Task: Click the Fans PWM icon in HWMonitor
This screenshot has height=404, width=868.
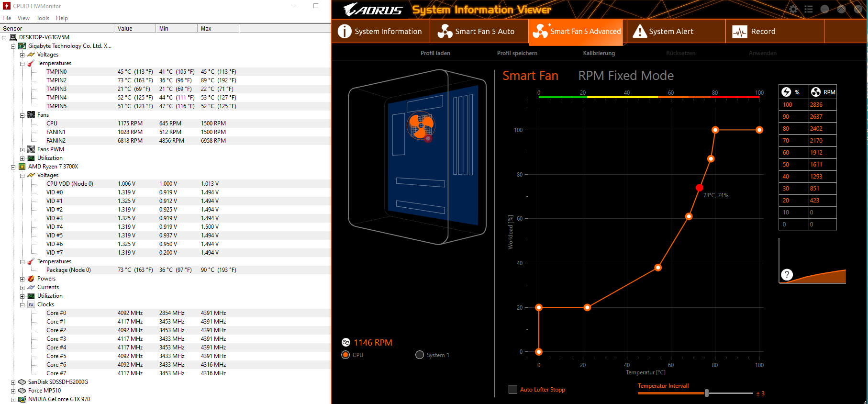Action: point(31,149)
